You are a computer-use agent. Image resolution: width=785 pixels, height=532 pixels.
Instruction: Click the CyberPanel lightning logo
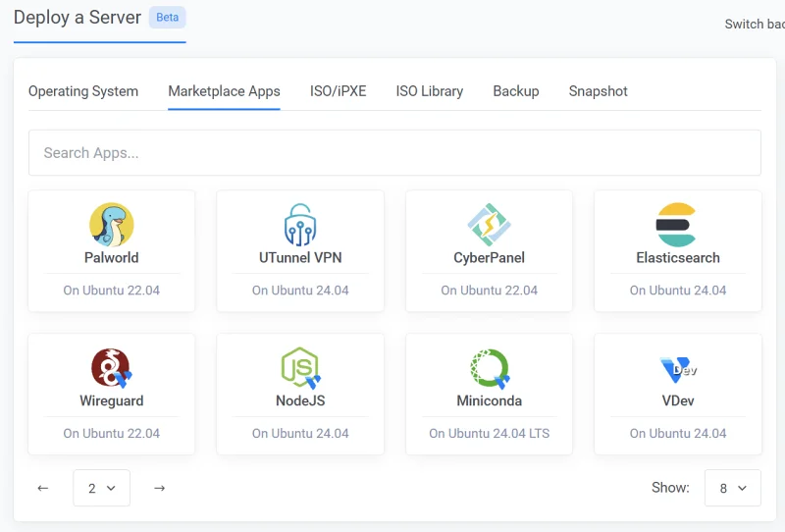click(x=489, y=225)
